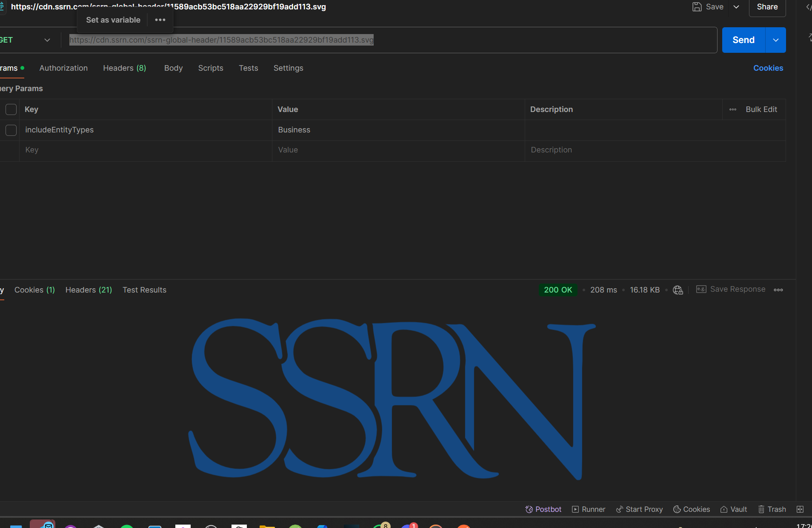
Task: Click the 16.18 KB response size
Action: click(x=644, y=290)
